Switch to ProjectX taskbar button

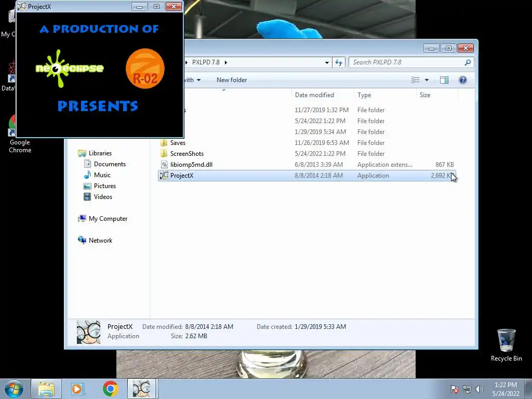click(141, 389)
